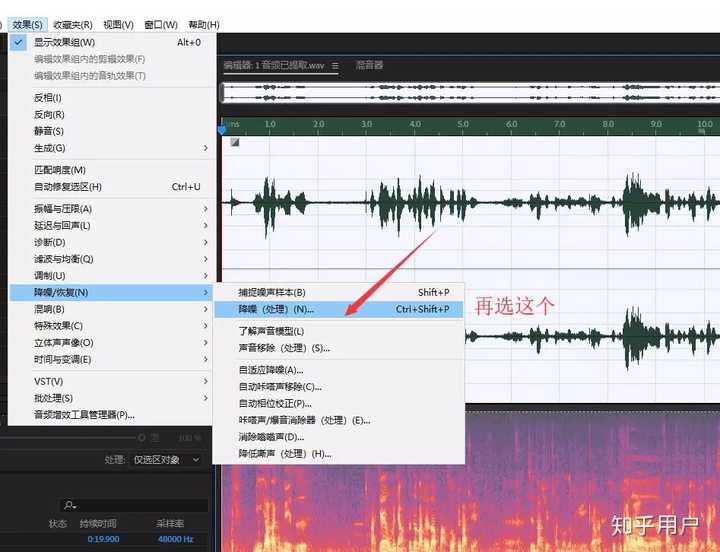Open the 帮助(H) menu
This screenshot has width=720, height=552.
tap(203, 24)
